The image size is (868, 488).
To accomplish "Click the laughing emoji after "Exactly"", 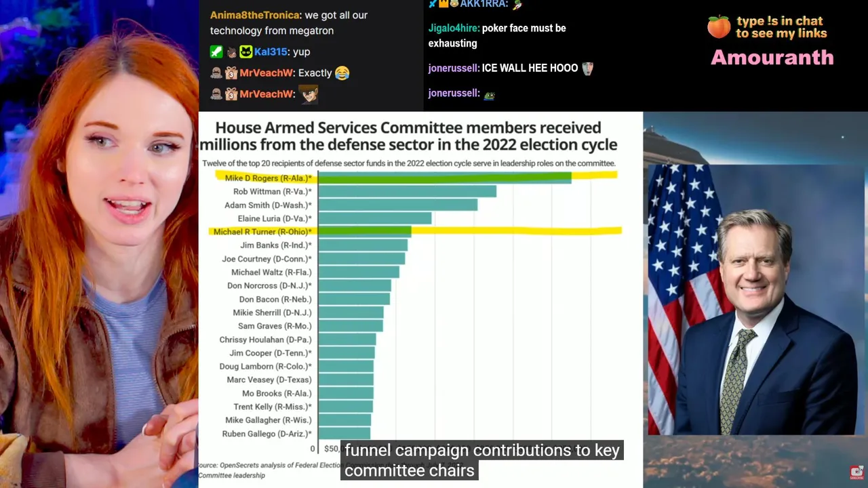I will (342, 73).
